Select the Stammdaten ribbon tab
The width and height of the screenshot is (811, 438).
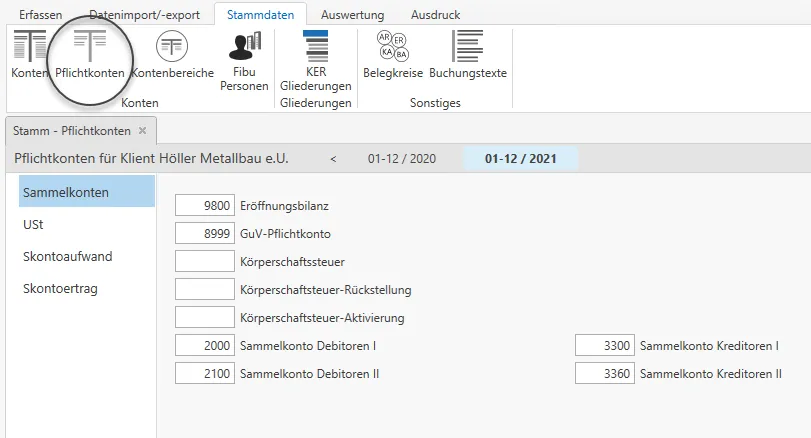coord(260,14)
